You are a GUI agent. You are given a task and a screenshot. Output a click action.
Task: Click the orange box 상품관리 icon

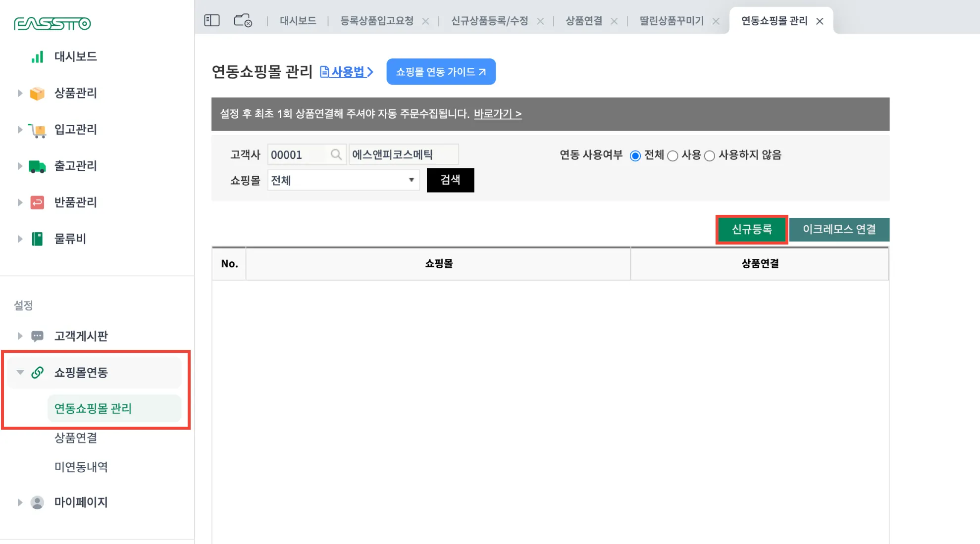(x=37, y=93)
